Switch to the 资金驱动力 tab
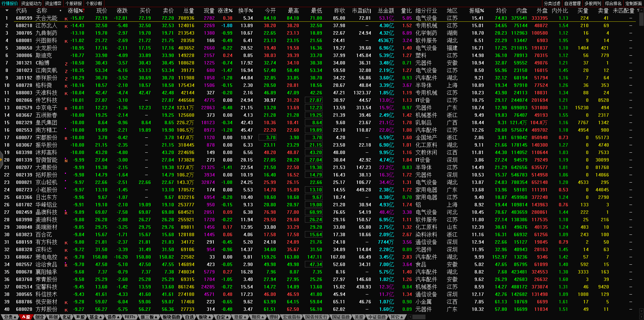The width and height of the screenshot is (644, 320). 31,3
